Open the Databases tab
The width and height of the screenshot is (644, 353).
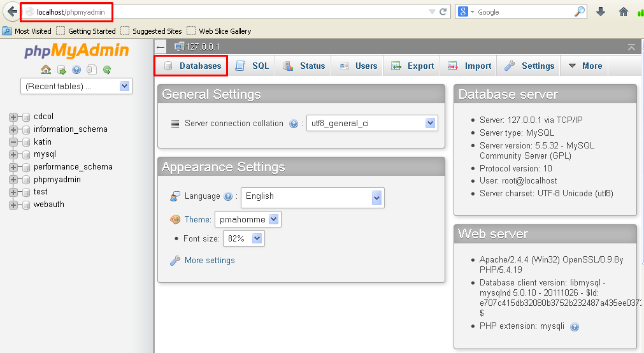point(191,66)
